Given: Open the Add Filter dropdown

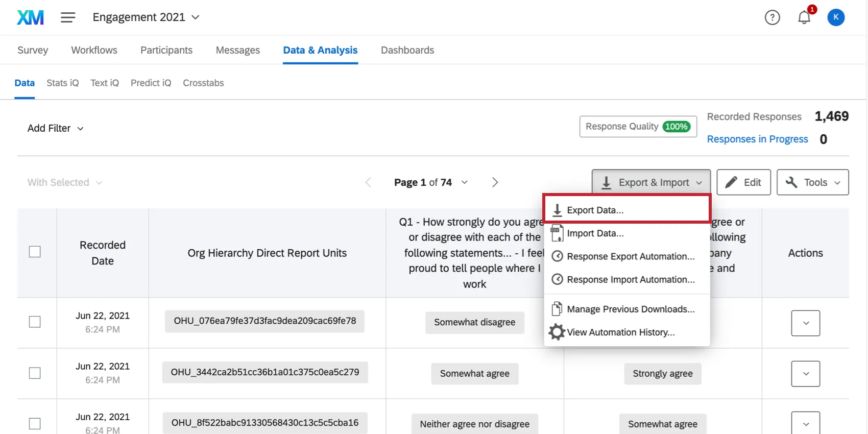Looking at the screenshot, I should (x=55, y=128).
